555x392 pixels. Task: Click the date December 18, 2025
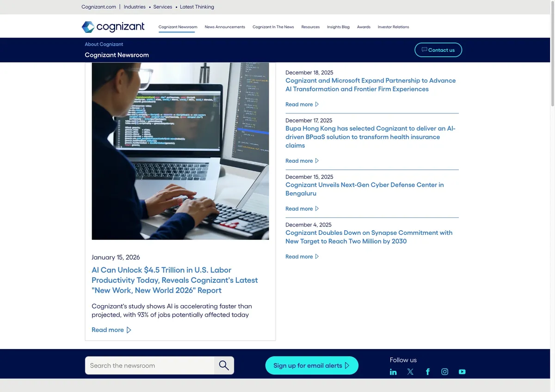click(x=309, y=73)
